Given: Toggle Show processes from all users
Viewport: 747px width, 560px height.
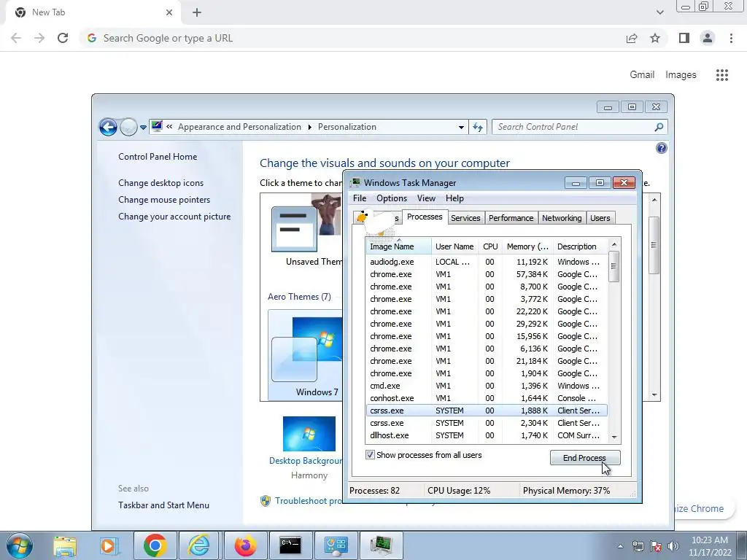Looking at the screenshot, I should point(370,455).
